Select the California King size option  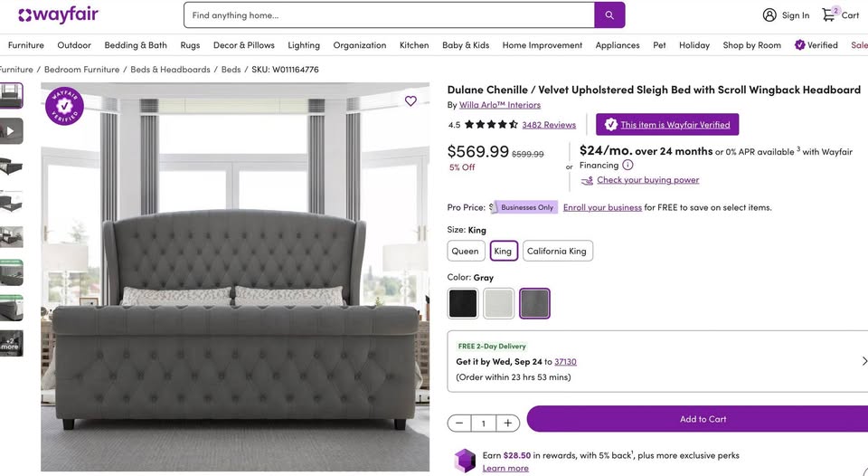(557, 251)
